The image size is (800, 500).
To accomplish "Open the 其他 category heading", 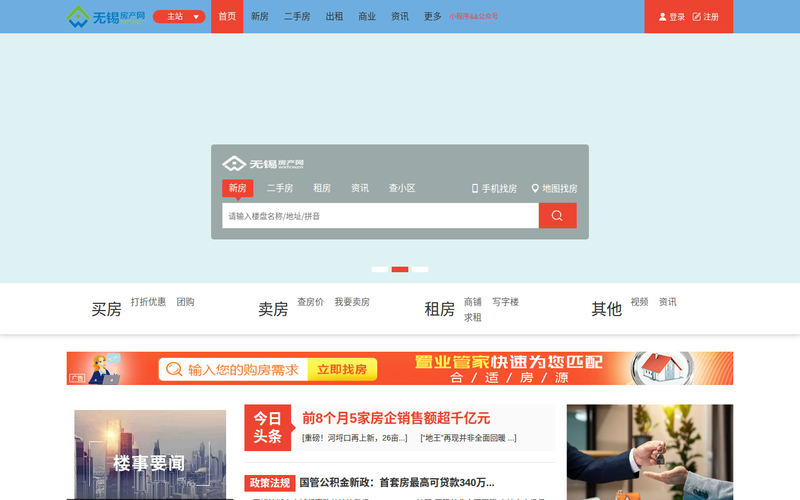I will pyautogui.click(x=607, y=309).
